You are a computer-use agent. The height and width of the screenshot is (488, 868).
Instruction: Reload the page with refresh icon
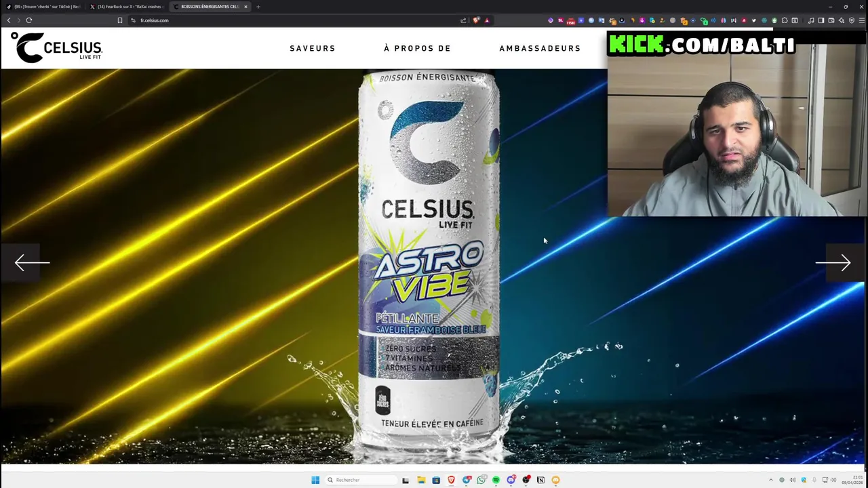(29, 20)
